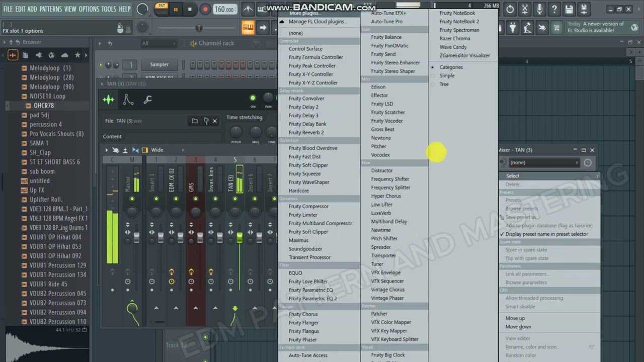Click Move down in the slot menu
This screenshot has height=362, width=644.
518,327
